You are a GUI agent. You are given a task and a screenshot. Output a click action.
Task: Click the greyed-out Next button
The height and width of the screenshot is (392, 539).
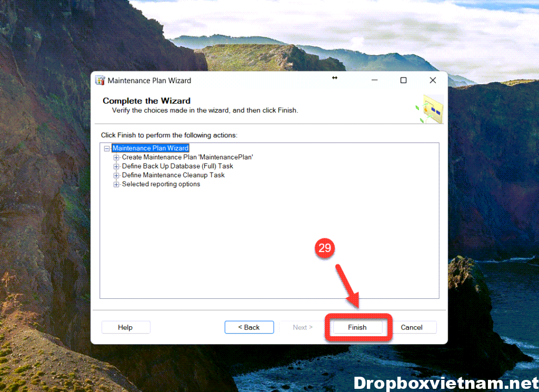coord(303,327)
